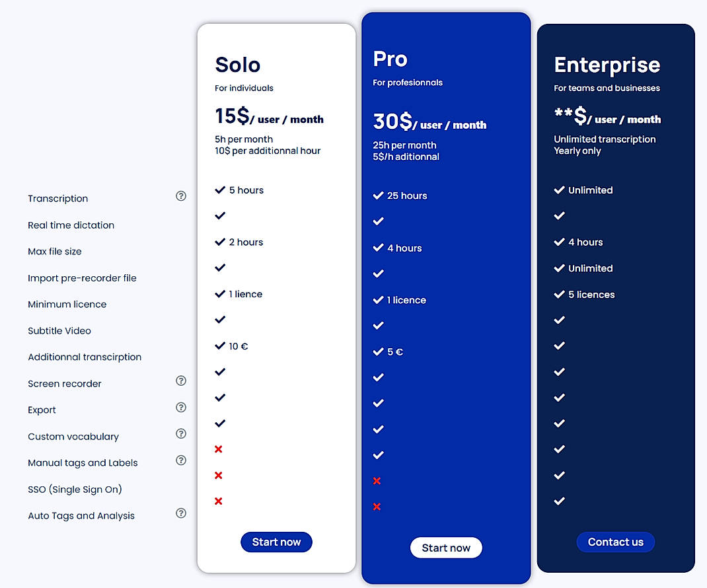
Task: Click the Enterprise plan title
Action: click(x=607, y=65)
